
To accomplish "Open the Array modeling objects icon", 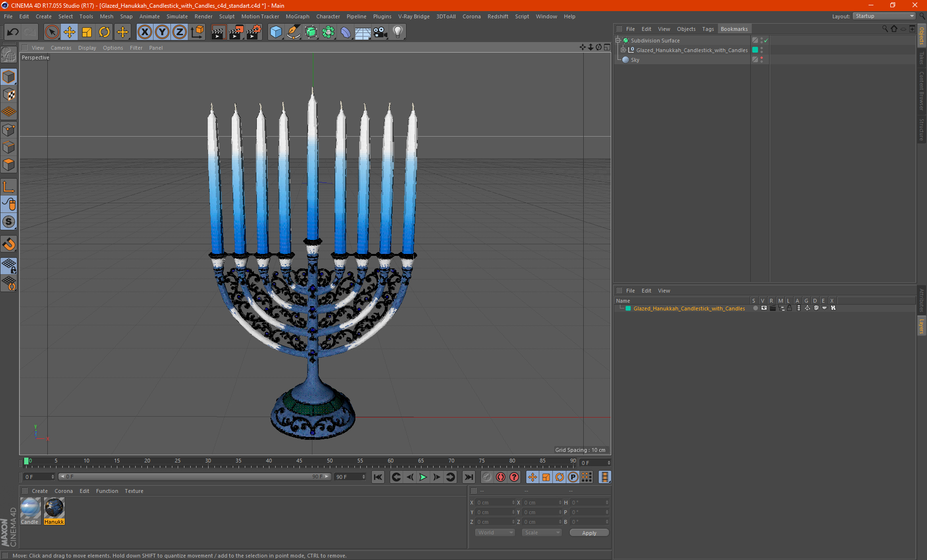I will pos(328,32).
